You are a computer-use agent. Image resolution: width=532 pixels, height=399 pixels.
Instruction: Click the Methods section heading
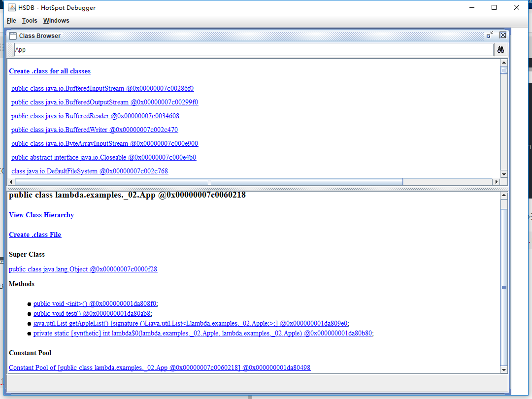[x=22, y=284]
